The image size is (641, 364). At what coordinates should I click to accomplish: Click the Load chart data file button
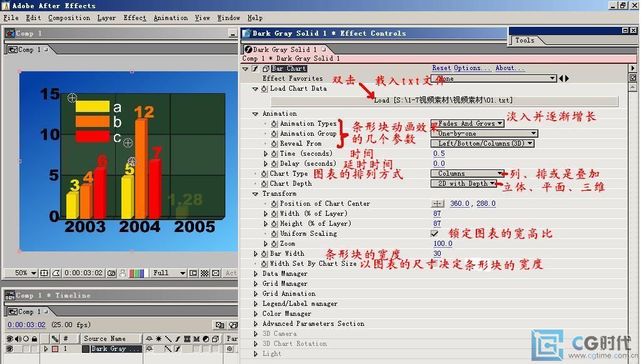pyautogui.click(x=444, y=101)
